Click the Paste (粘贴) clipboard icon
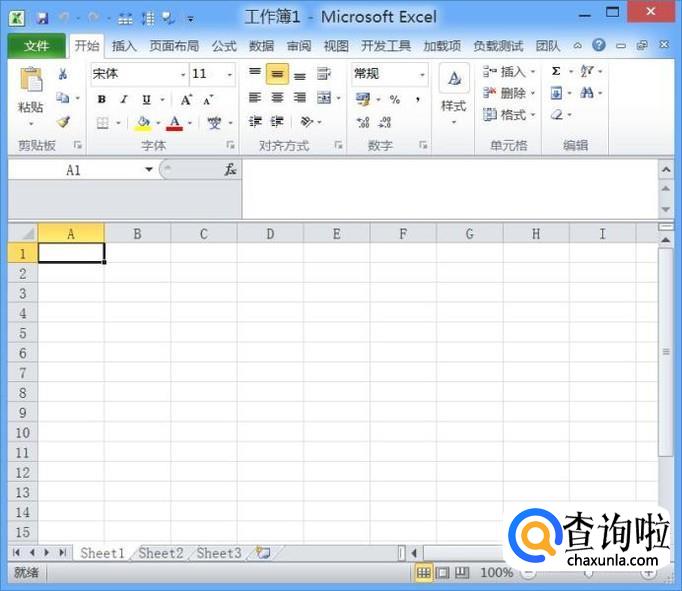The height and width of the screenshot is (591, 682). (31, 80)
